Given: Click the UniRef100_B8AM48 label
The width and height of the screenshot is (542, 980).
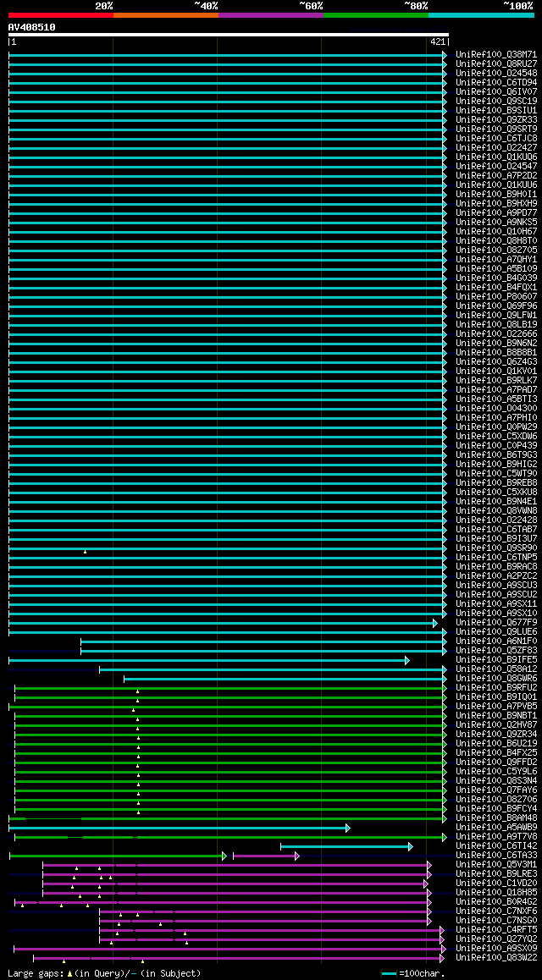Looking at the screenshot, I should tap(496, 818).
